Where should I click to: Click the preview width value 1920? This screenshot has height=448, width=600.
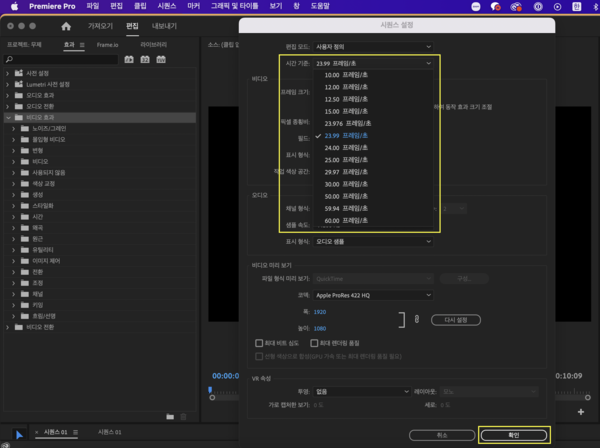tap(320, 312)
